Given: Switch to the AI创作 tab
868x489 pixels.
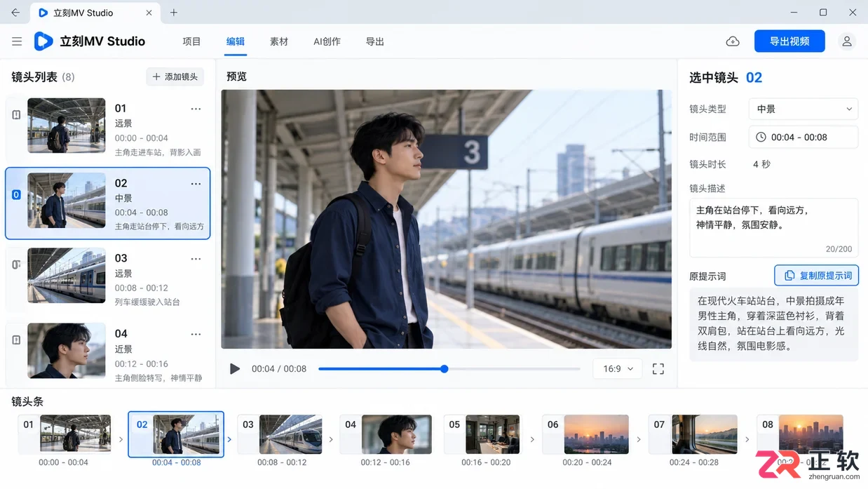Looking at the screenshot, I should pos(327,41).
